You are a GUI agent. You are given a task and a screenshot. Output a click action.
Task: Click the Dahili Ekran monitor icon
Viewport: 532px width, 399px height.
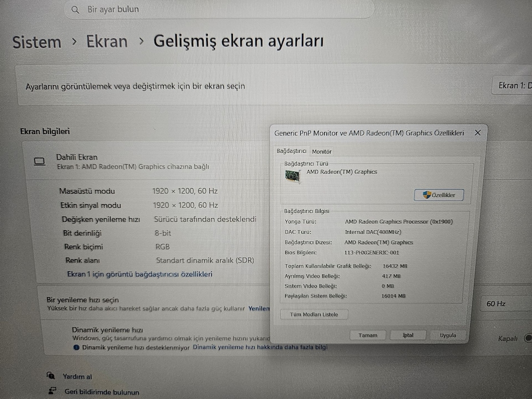39,162
